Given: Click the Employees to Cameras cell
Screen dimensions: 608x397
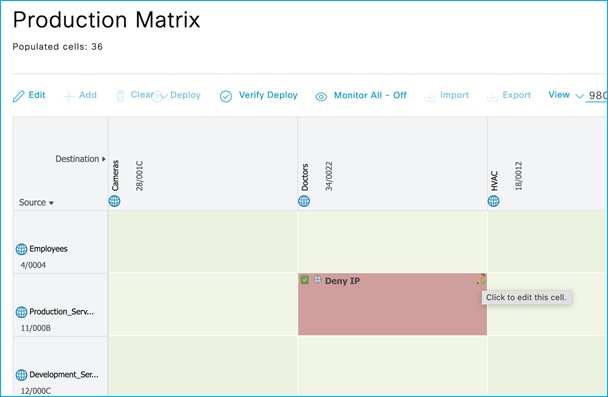Looking at the screenshot, I should click(x=203, y=242).
